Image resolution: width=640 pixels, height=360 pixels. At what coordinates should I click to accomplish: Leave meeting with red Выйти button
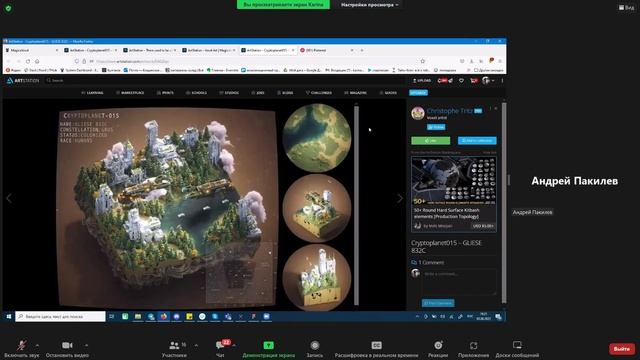coord(622,349)
